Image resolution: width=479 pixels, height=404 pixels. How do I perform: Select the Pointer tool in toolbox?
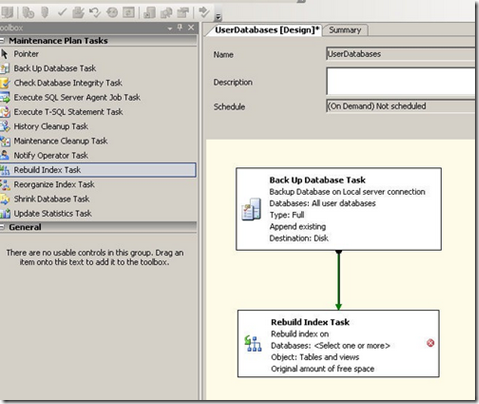point(98,54)
